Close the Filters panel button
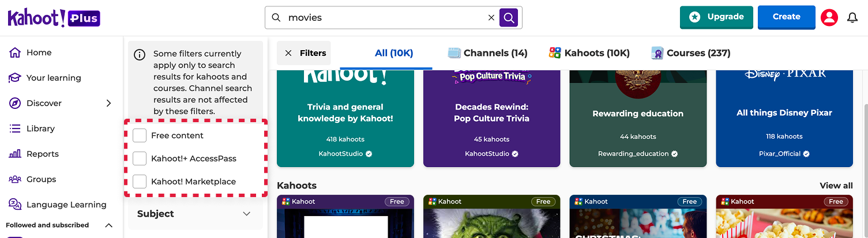The height and width of the screenshot is (238, 868). tap(304, 53)
